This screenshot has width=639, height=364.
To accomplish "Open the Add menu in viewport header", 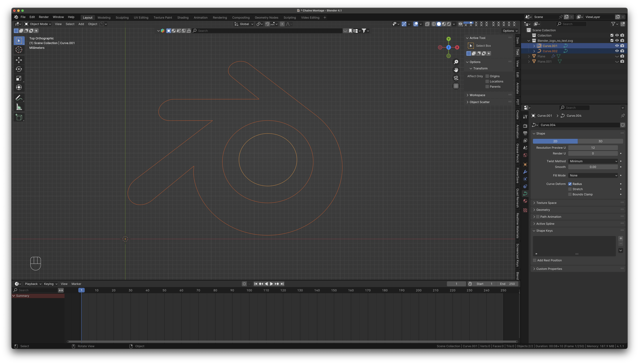I will 81,24.
